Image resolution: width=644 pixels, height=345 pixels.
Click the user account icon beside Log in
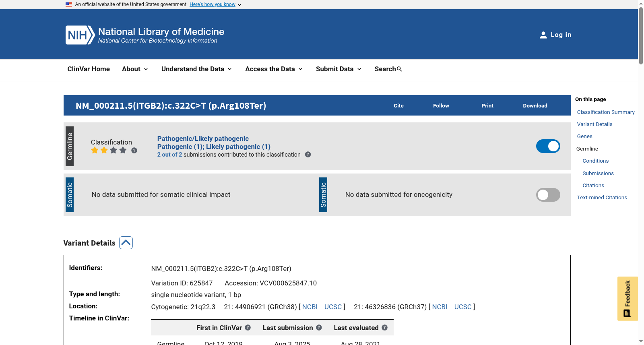543,35
